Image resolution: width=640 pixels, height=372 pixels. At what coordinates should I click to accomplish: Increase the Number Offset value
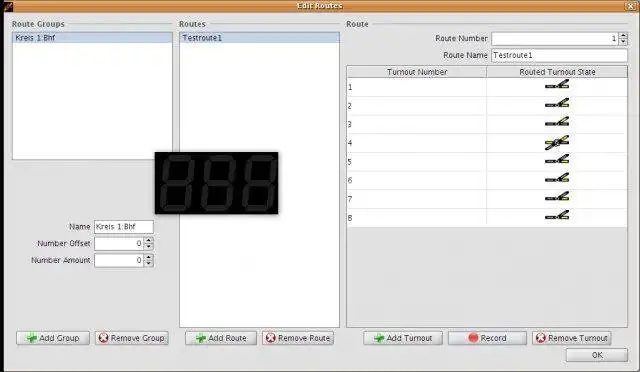149,241
